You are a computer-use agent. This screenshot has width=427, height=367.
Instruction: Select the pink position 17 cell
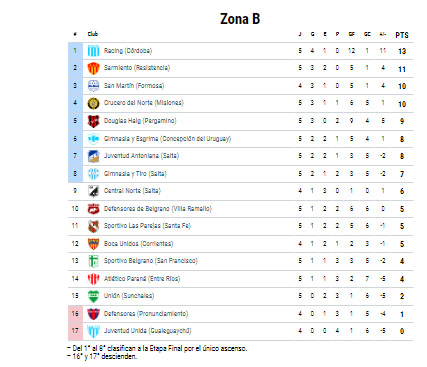click(x=75, y=331)
